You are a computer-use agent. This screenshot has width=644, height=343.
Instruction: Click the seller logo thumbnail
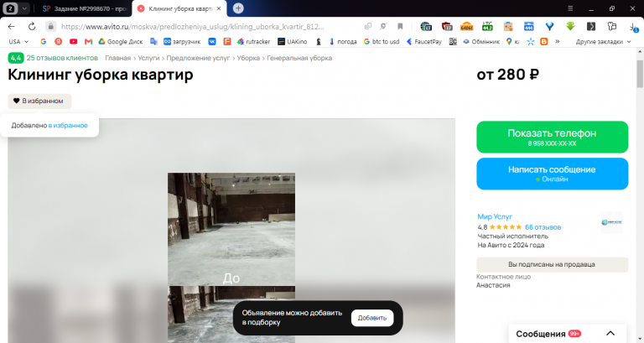click(612, 222)
